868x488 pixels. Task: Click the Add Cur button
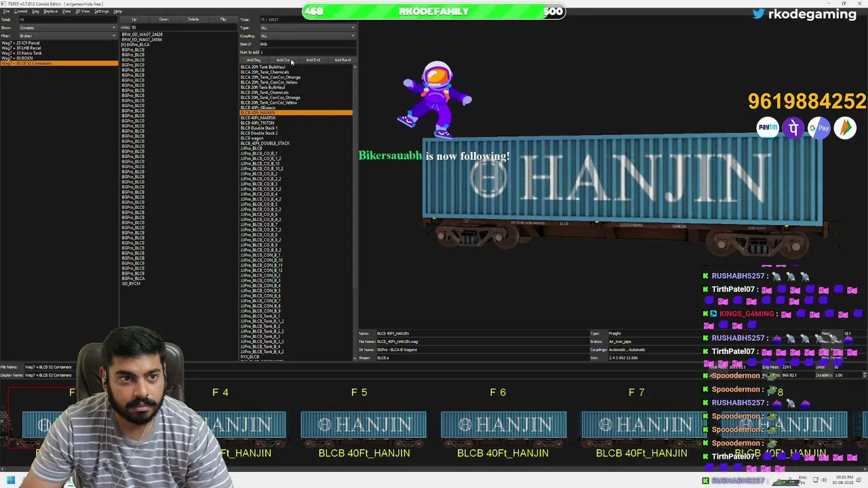283,60
